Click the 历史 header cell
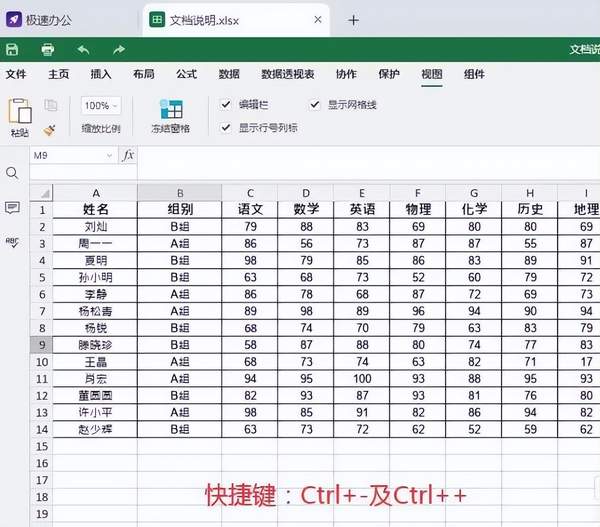Image resolution: width=600 pixels, height=527 pixels. (x=530, y=209)
